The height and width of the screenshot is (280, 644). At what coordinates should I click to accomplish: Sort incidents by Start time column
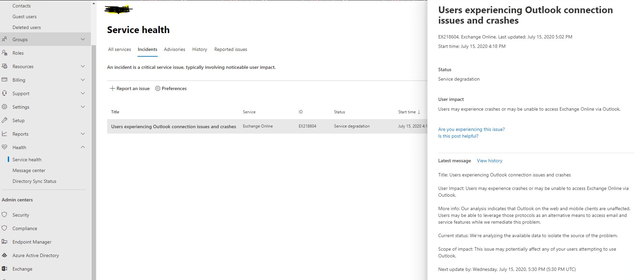(409, 112)
